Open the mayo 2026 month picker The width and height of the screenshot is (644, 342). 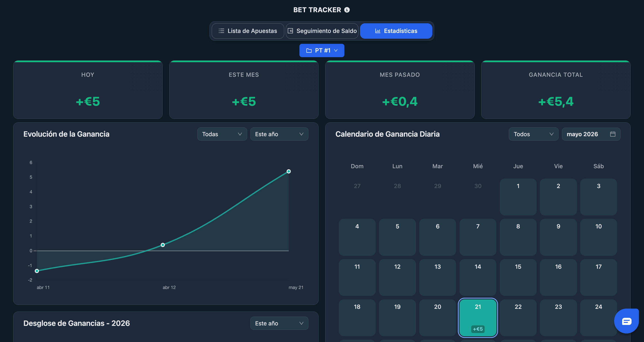591,134
